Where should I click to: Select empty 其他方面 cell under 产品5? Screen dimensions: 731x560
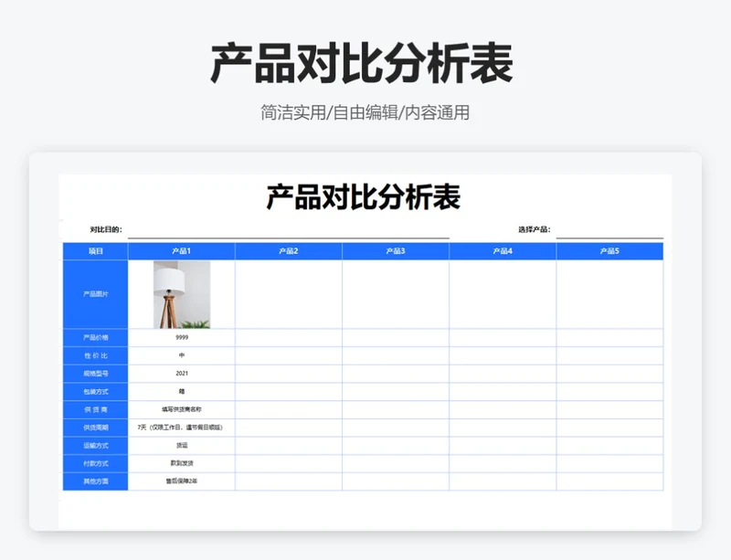609,481
